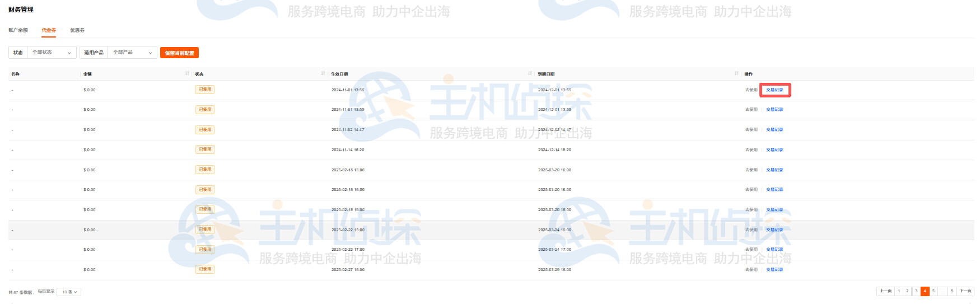Click the 财务管理 page title
Screen dimensions: 980x304
click(21, 10)
